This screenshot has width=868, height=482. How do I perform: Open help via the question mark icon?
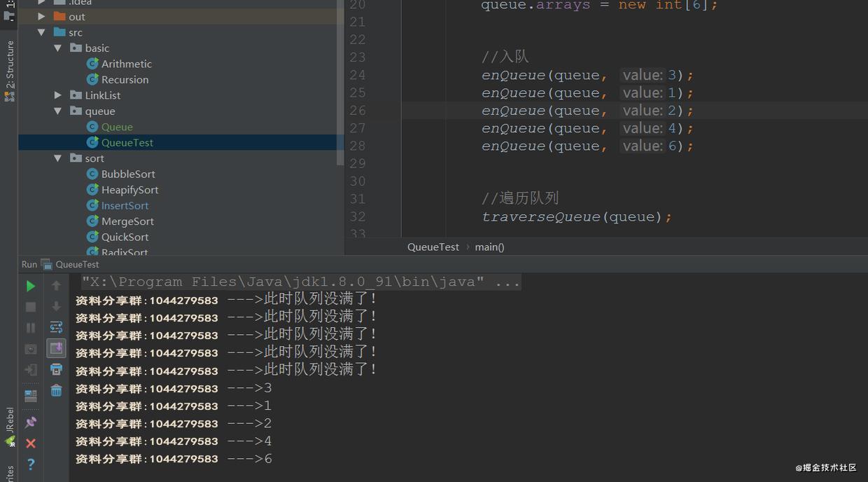point(30,464)
